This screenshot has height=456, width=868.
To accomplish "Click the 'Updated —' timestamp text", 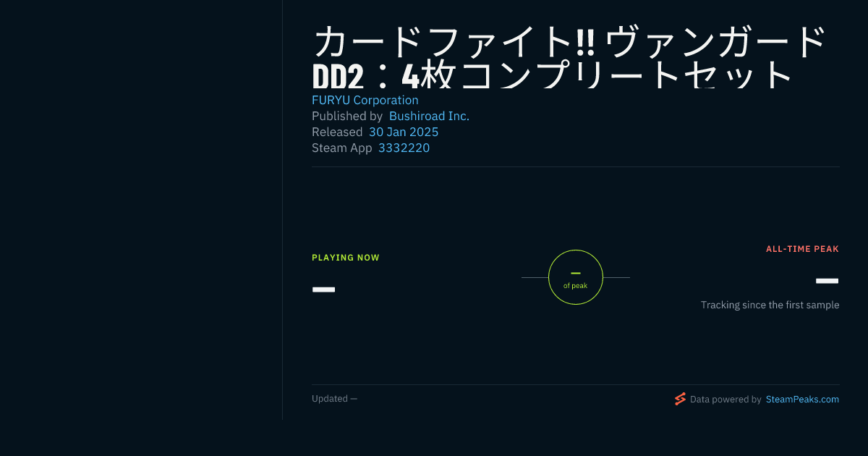I will click(x=334, y=399).
